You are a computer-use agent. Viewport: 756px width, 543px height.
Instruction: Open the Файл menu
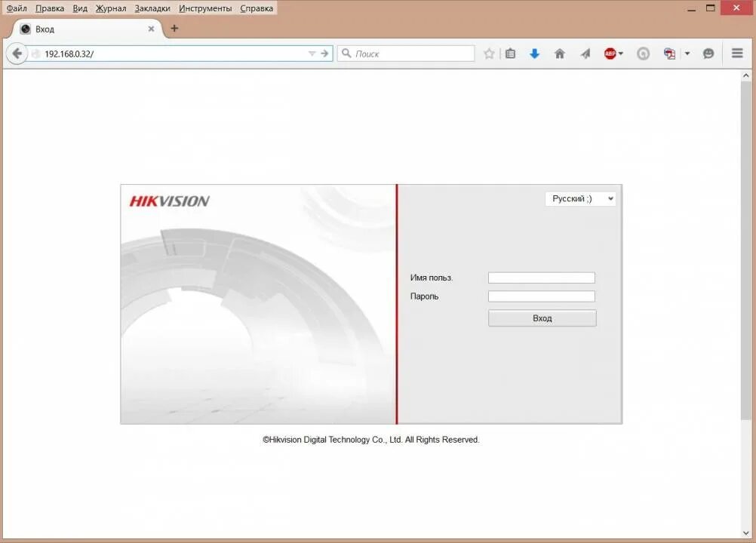17,8
